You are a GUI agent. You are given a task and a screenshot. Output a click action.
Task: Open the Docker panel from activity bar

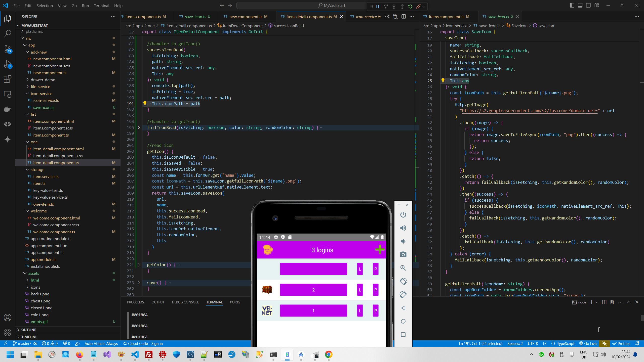pyautogui.click(x=8, y=109)
